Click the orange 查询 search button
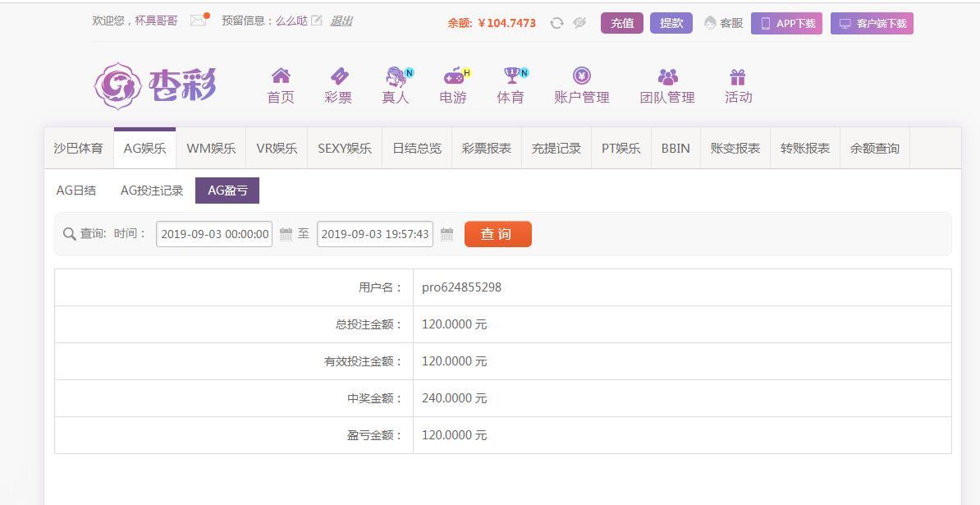This screenshot has height=505, width=980. pyautogui.click(x=498, y=234)
